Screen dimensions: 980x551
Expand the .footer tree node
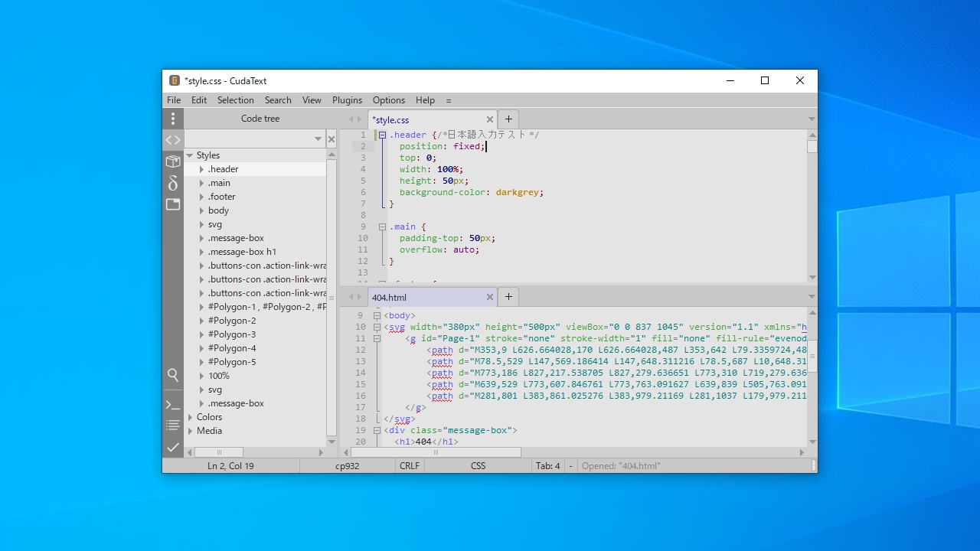click(x=201, y=197)
